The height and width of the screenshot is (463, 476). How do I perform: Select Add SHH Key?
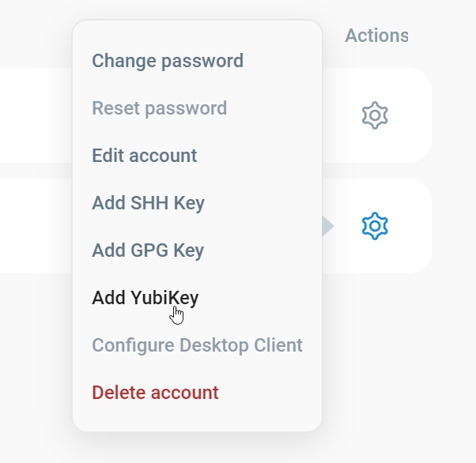pos(149,203)
